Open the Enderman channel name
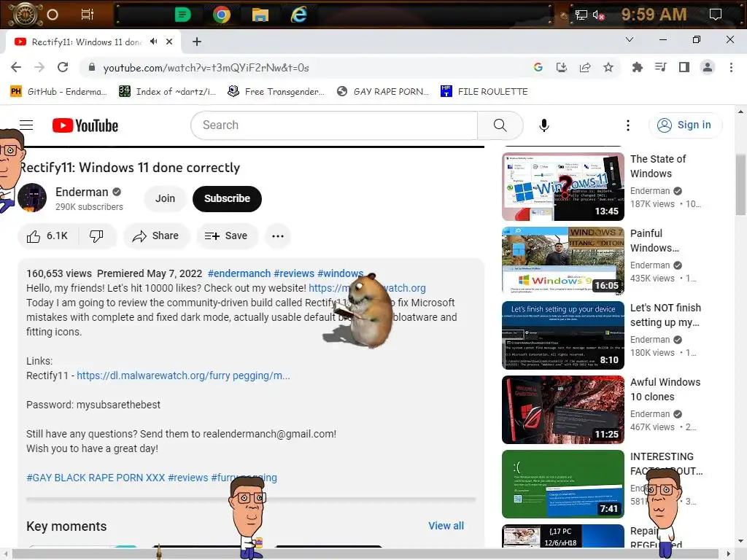The height and width of the screenshot is (560, 747). [x=82, y=192]
